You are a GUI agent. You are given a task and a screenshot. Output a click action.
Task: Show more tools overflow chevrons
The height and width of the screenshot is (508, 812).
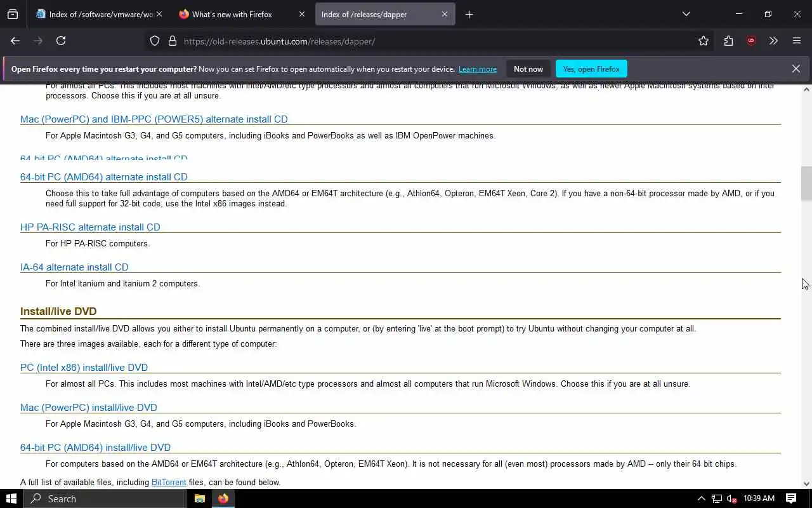(773, 41)
